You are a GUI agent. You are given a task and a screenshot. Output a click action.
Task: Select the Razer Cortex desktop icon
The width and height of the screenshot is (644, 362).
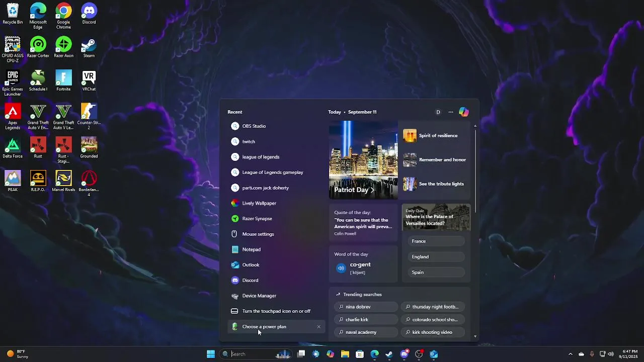point(38,47)
